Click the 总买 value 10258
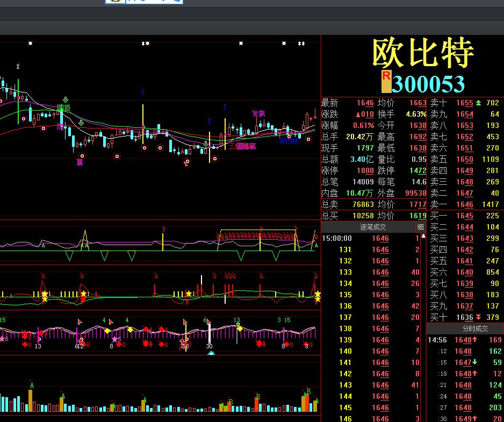Screen dimensions: 504x422 [363, 216]
